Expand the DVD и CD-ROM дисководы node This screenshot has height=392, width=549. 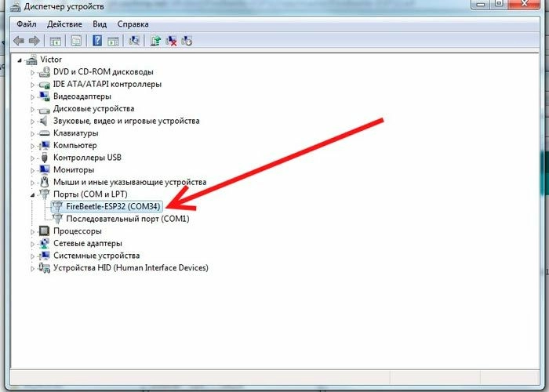coord(33,72)
